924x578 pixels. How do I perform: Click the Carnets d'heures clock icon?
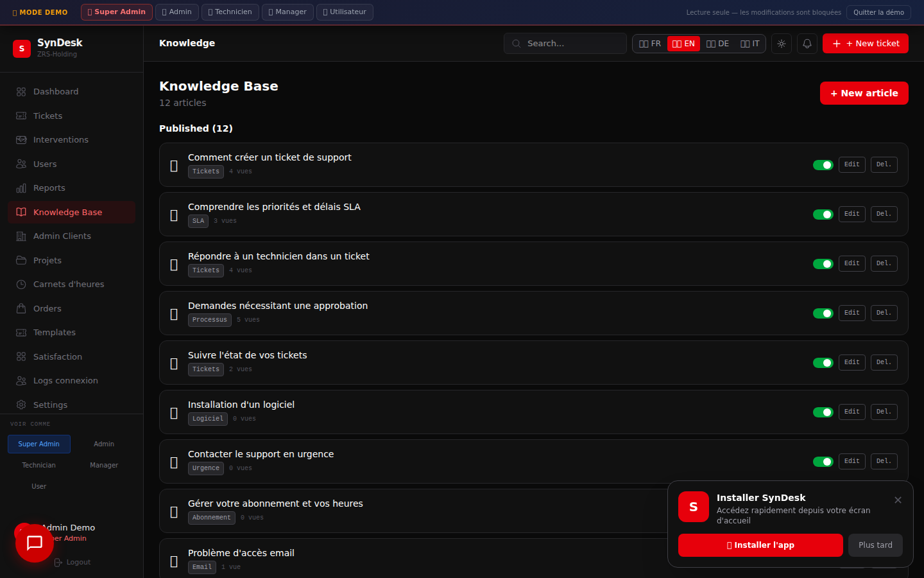(x=21, y=285)
